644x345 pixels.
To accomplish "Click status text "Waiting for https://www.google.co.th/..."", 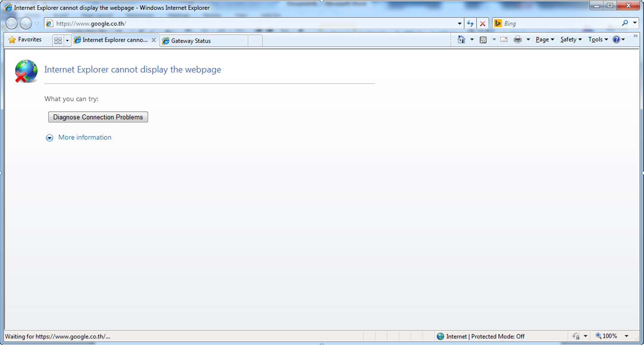I will coord(57,337).
